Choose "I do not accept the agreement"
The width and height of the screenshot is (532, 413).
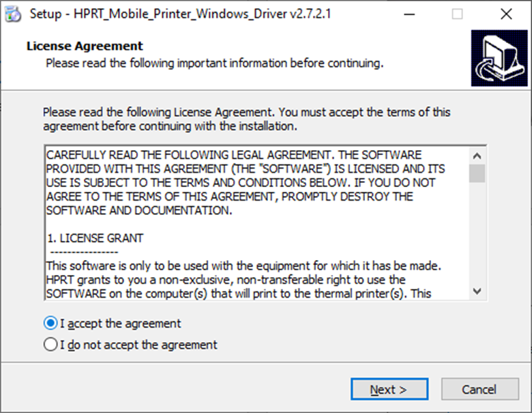click(x=50, y=345)
